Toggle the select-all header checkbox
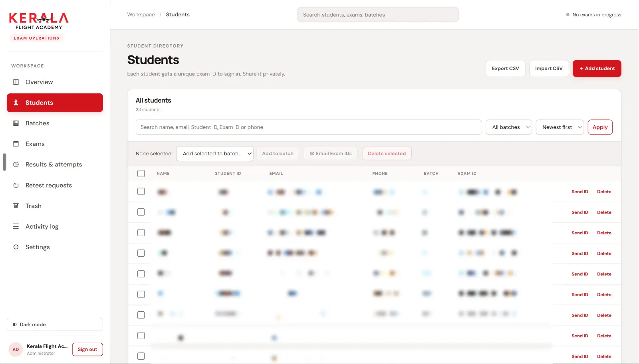The width and height of the screenshot is (639, 364). (141, 174)
